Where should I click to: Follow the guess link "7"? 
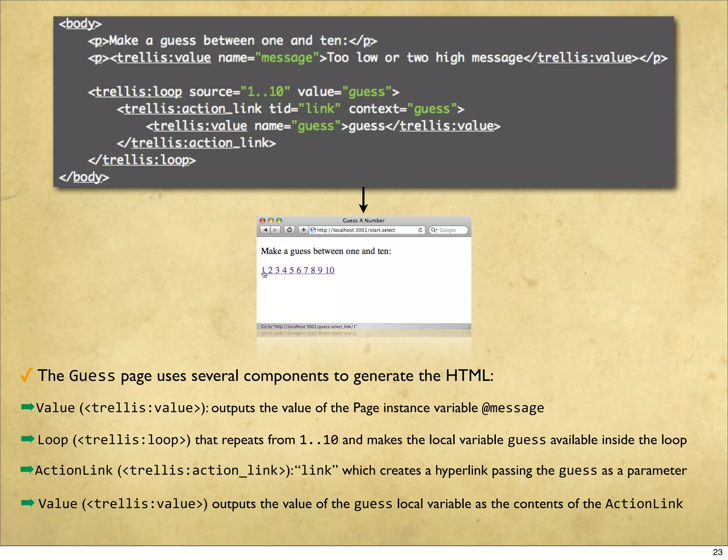[306, 270]
